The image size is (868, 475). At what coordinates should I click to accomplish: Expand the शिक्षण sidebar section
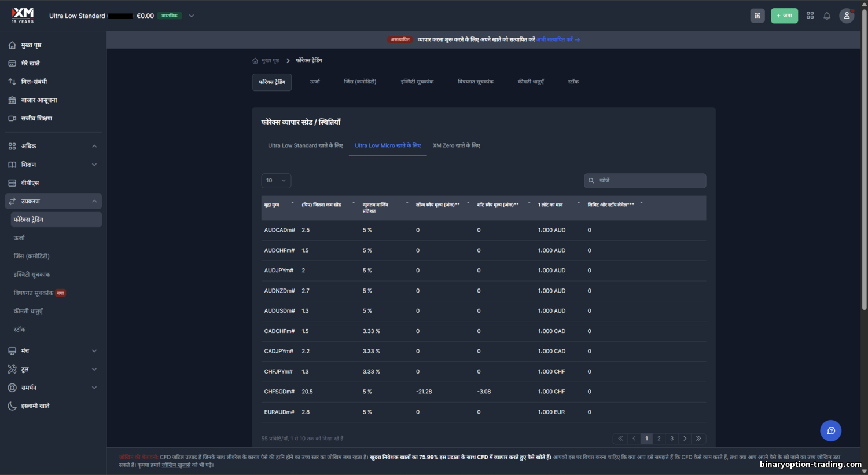pyautogui.click(x=94, y=165)
